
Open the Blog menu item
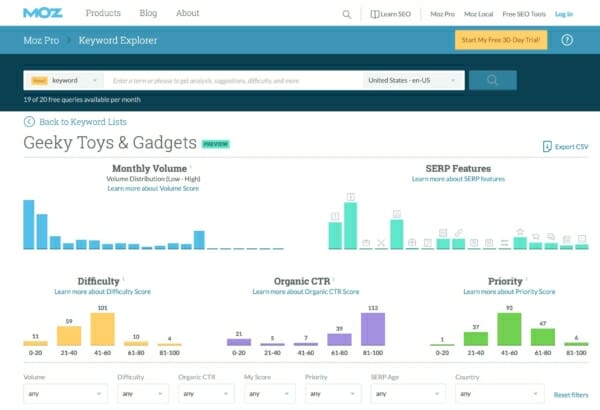click(x=148, y=13)
